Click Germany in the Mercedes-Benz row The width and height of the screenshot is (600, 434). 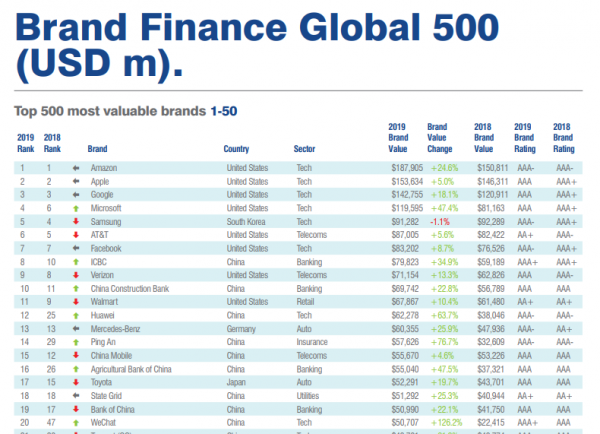(241, 329)
